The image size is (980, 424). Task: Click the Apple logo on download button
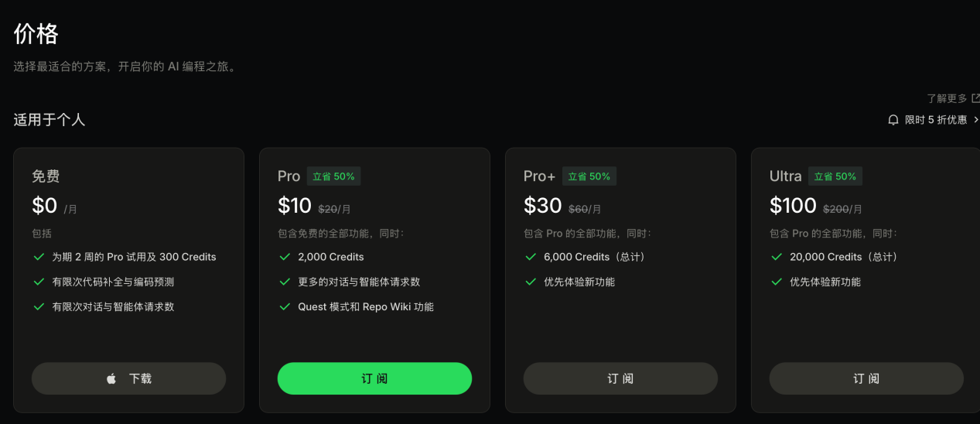(111, 379)
